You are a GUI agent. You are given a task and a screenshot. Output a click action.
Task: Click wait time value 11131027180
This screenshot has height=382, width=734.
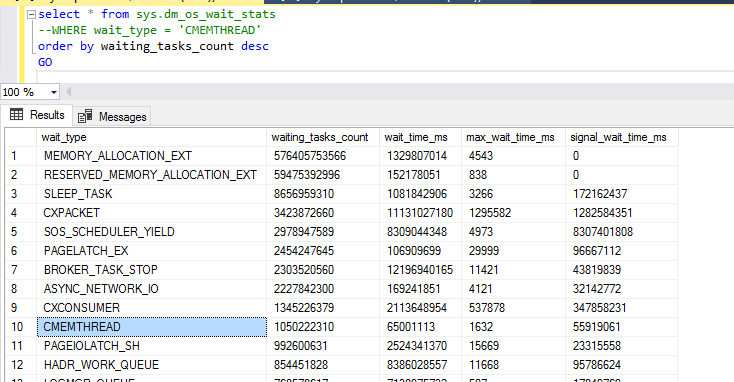(420, 213)
